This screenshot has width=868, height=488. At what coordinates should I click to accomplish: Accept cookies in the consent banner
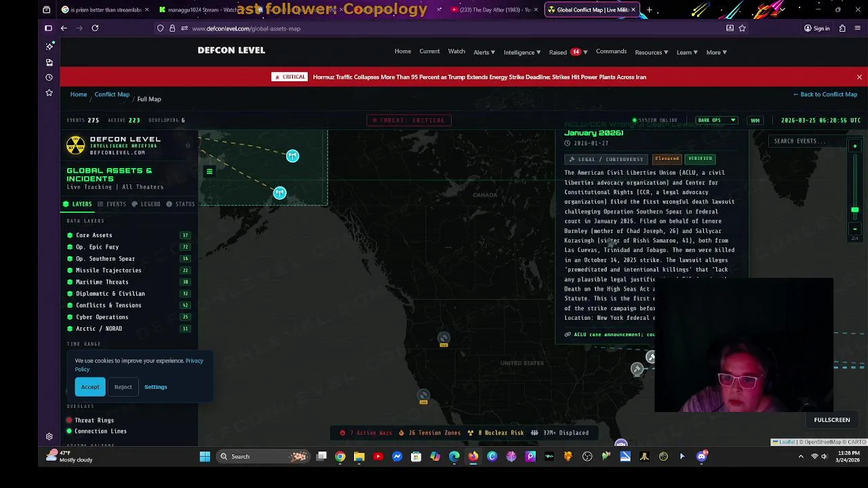[90, 387]
